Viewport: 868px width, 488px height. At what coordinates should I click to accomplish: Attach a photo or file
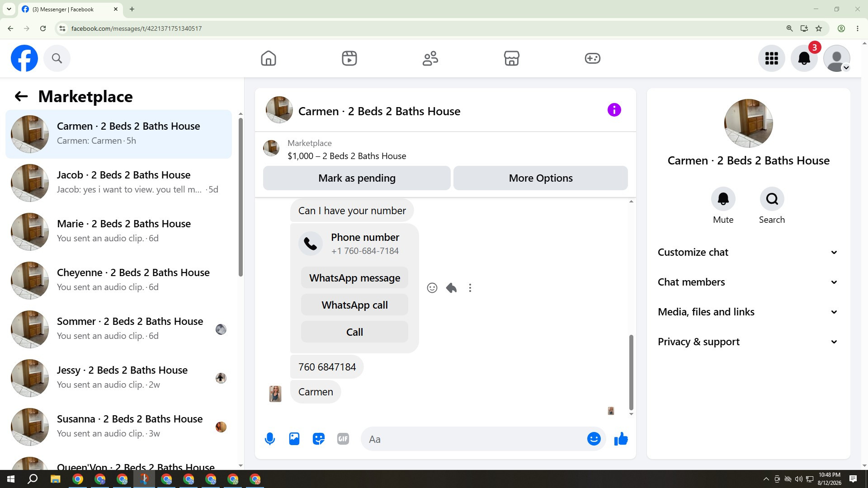pos(294,439)
